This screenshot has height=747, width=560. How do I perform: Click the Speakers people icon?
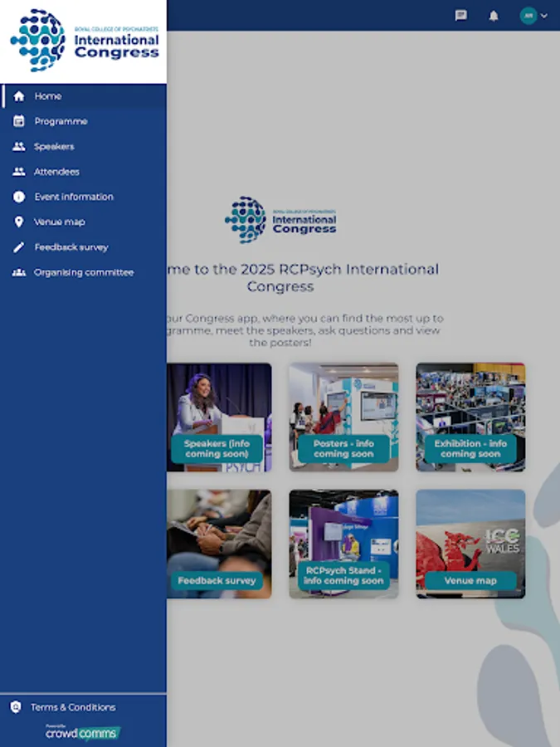(18, 146)
